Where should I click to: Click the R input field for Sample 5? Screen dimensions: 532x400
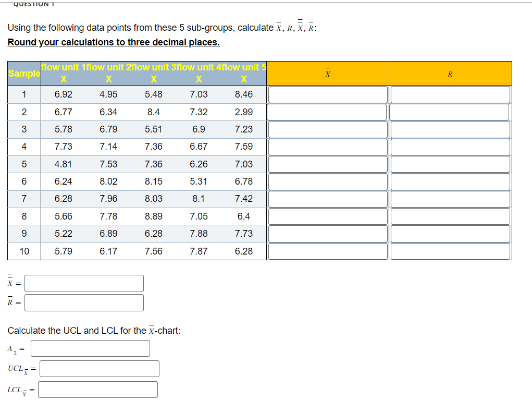click(450, 164)
